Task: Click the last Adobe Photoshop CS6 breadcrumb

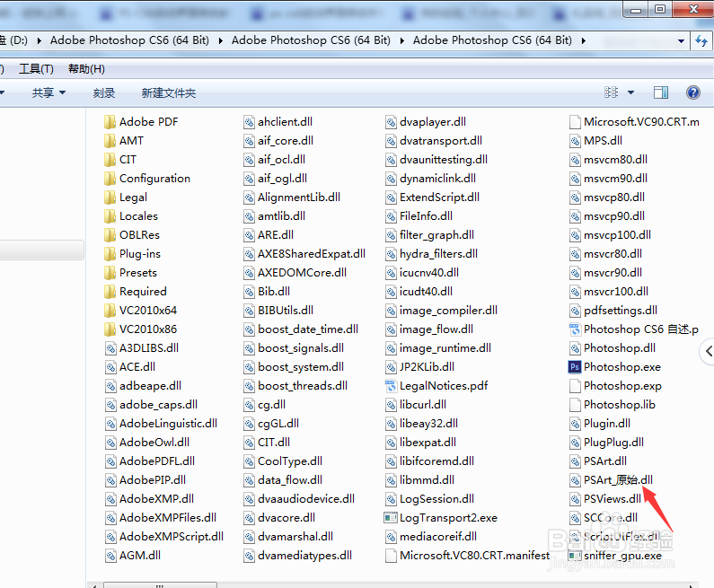Action: (x=492, y=40)
